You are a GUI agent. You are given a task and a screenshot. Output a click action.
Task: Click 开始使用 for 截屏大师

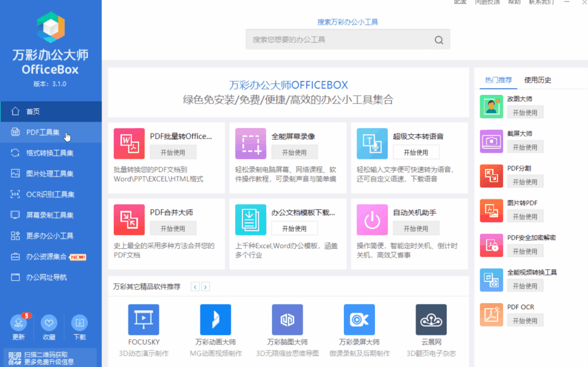pyautogui.click(x=525, y=147)
